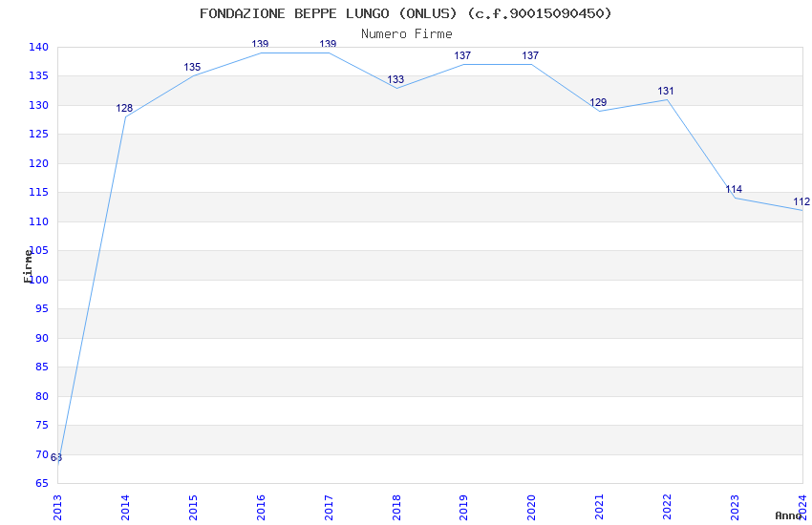The width and height of the screenshot is (812, 525).
Task: Click the x-axis year label 2021
Action: tap(599, 507)
